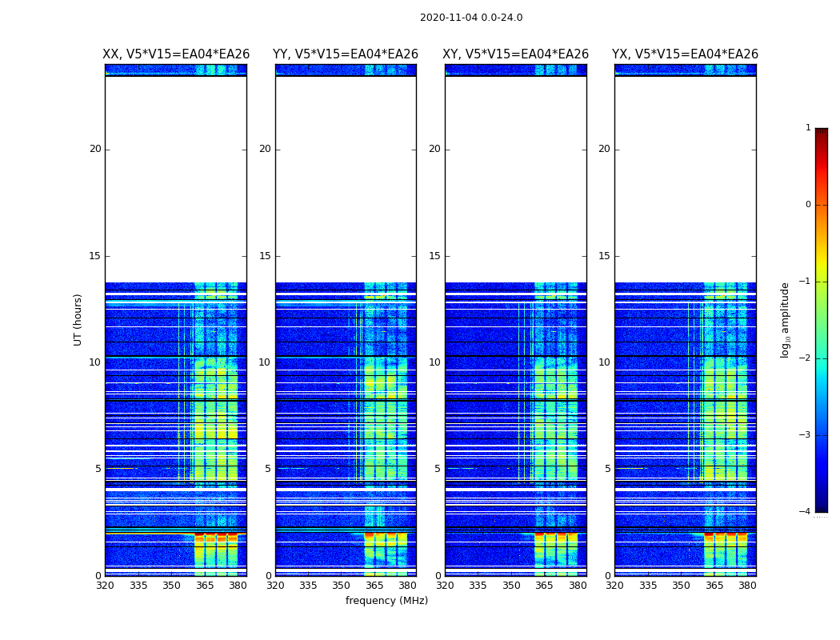The width and height of the screenshot is (840, 640).
Task: Click the YY, V5*V15=EA04*EA26 subplot title
Action: (346, 54)
